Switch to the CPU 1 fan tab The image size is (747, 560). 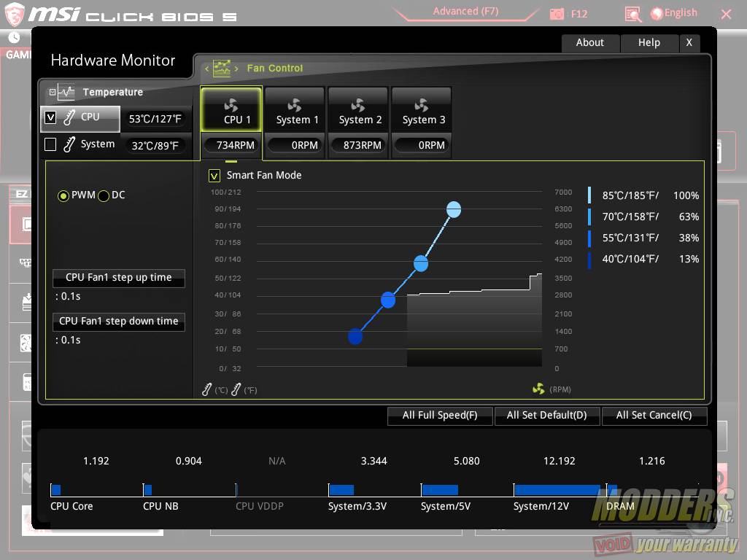[231, 109]
